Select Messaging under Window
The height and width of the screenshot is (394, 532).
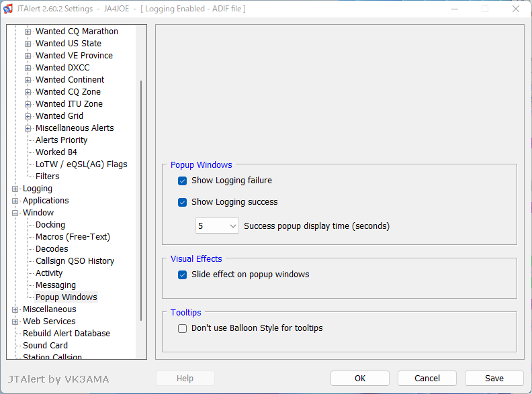tap(56, 285)
